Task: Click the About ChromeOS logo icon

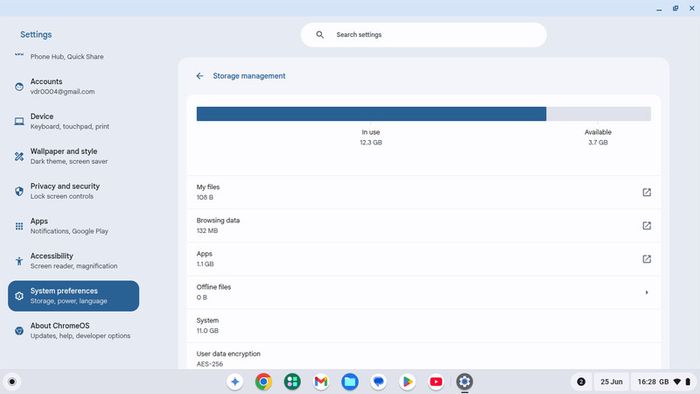Action: pos(19,331)
